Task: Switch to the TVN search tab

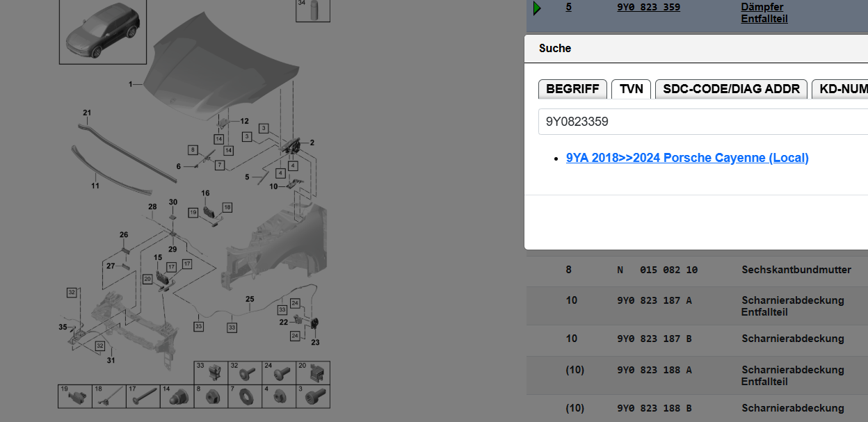Action: (x=632, y=89)
